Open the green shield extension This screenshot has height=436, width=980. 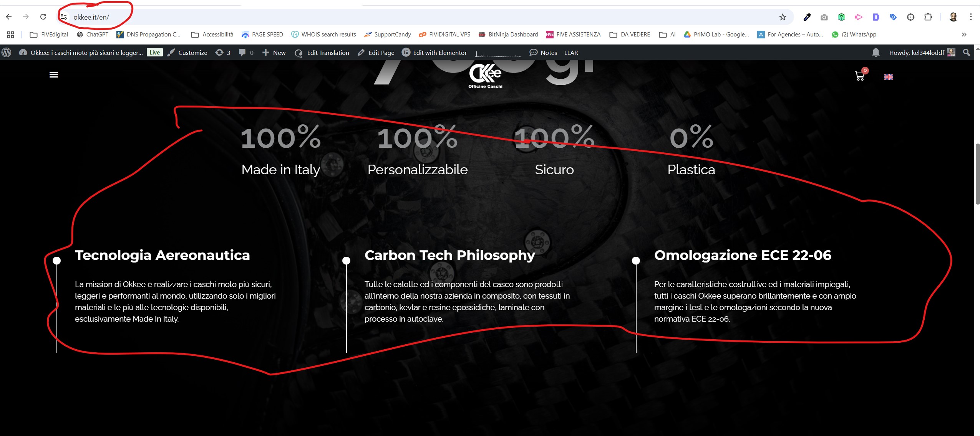tap(841, 17)
